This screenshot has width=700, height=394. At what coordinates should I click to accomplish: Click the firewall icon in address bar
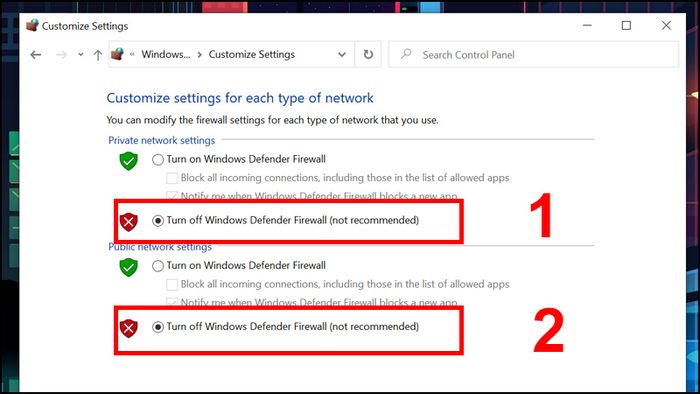pos(117,54)
